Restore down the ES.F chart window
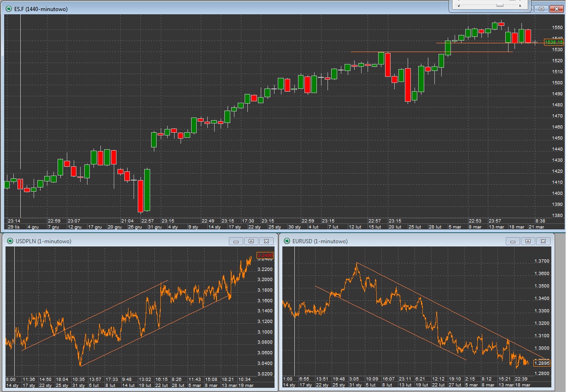Screen dimensions: 573x392 tap(541, 9)
